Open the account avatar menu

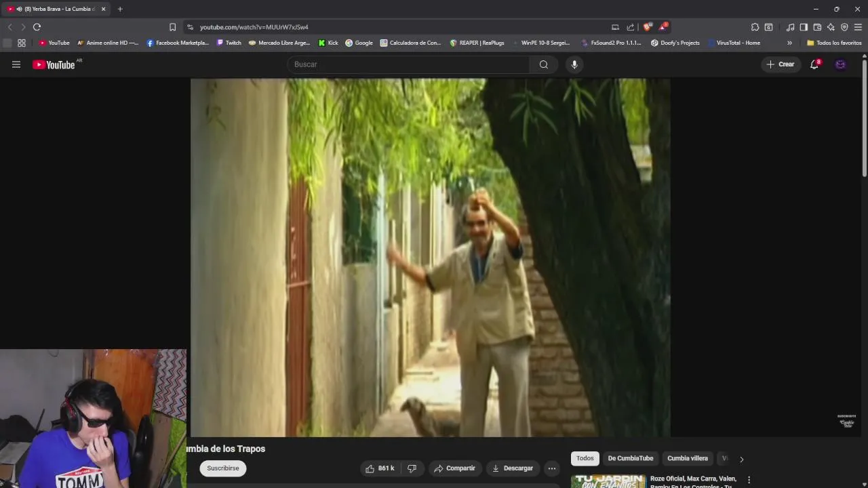pyautogui.click(x=840, y=64)
